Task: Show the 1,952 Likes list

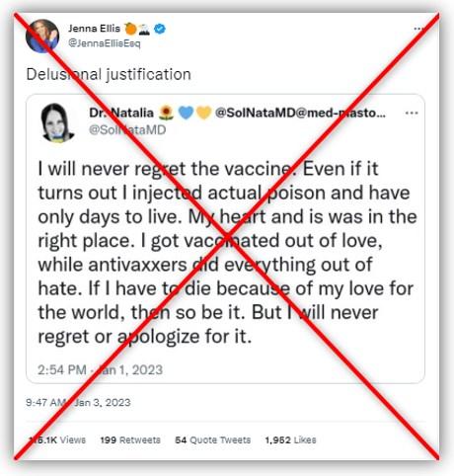Action: 290,439
